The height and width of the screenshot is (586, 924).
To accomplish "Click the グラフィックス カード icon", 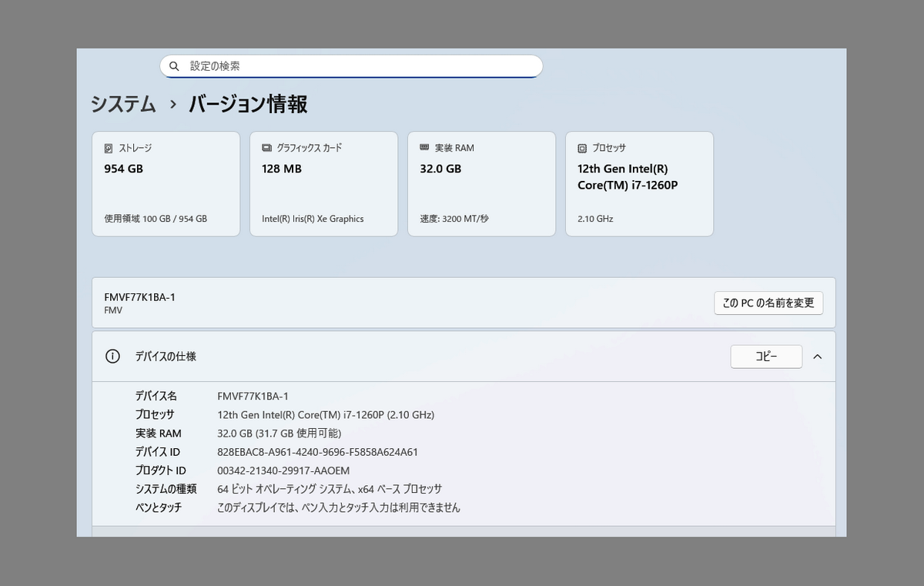I will (x=266, y=148).
